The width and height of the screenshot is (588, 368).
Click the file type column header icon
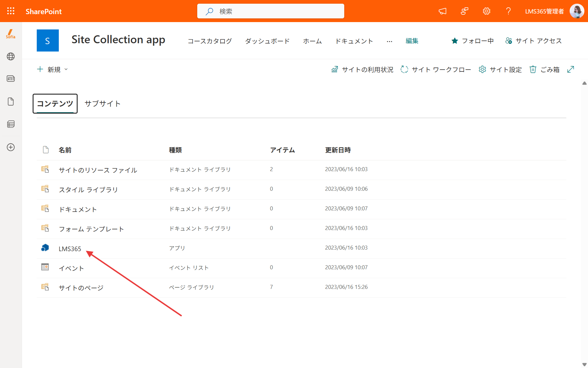(46, 150)
